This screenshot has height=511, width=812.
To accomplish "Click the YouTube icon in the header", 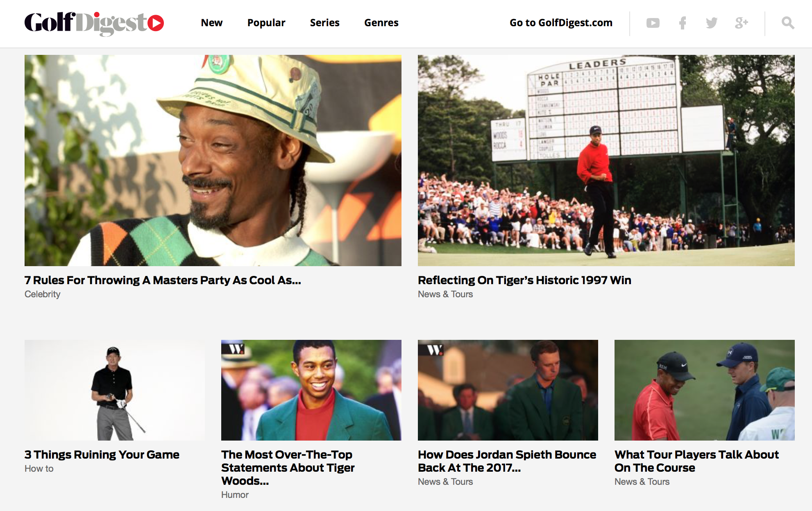I will [653, 23].
